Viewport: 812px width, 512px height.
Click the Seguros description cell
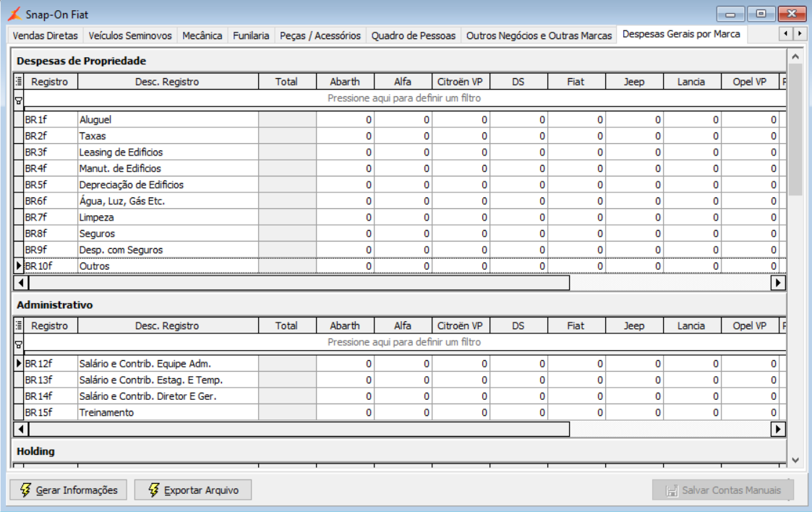[x=168, y=234]
